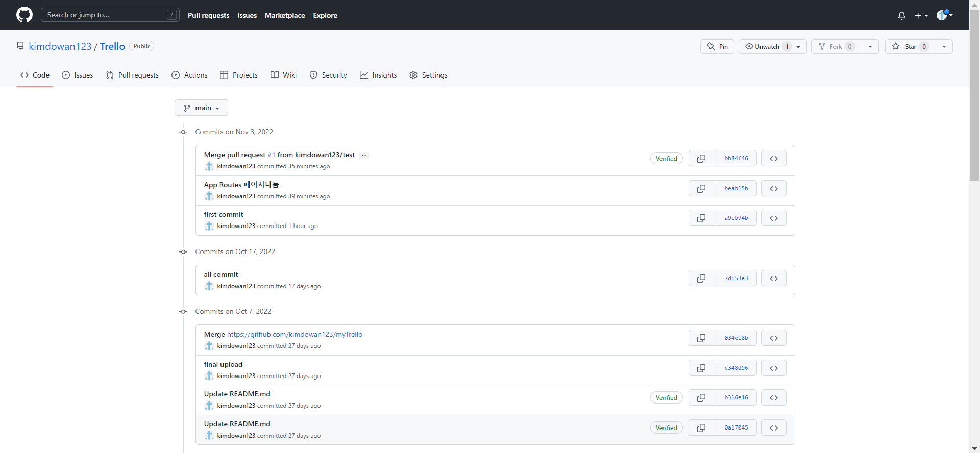Screen dimensions: 980x453
Task: Copy full SHA for commit 0a17045
Action: 702,428
